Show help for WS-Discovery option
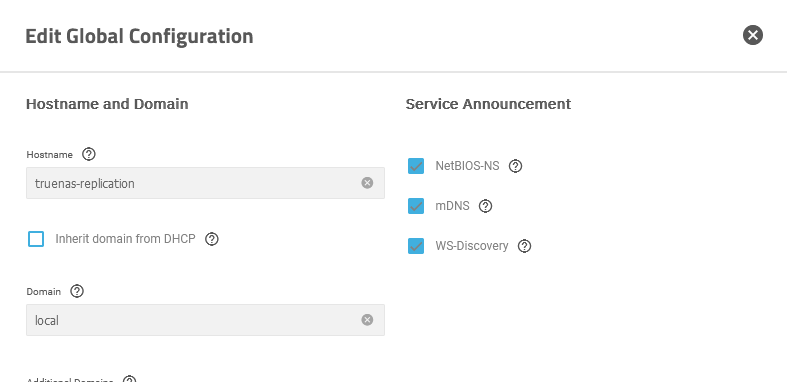787x382 pixels. pos(524,246)
